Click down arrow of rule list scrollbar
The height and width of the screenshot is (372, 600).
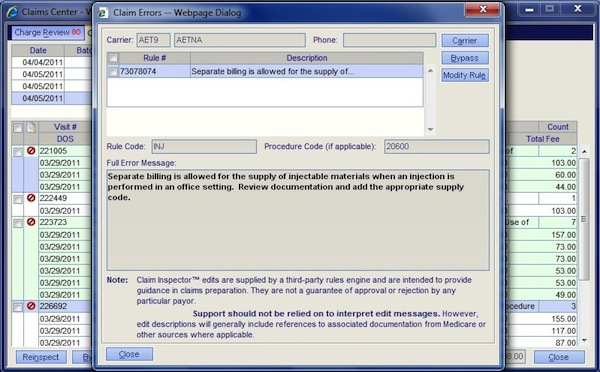coord(430,130)
